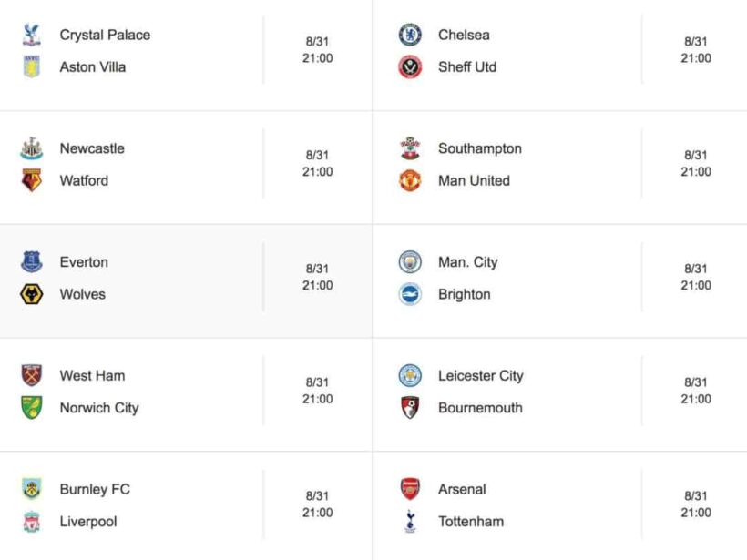Click the Crystal Palace club crest
The width and height of the screenshot is (747, 560).
click(32, 35)
